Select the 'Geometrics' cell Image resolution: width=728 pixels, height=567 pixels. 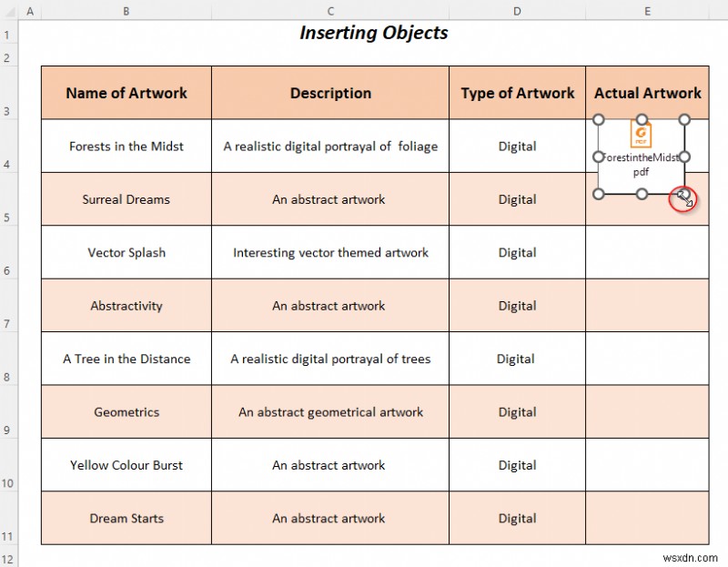pyautogui.click(x=126, y=411)
